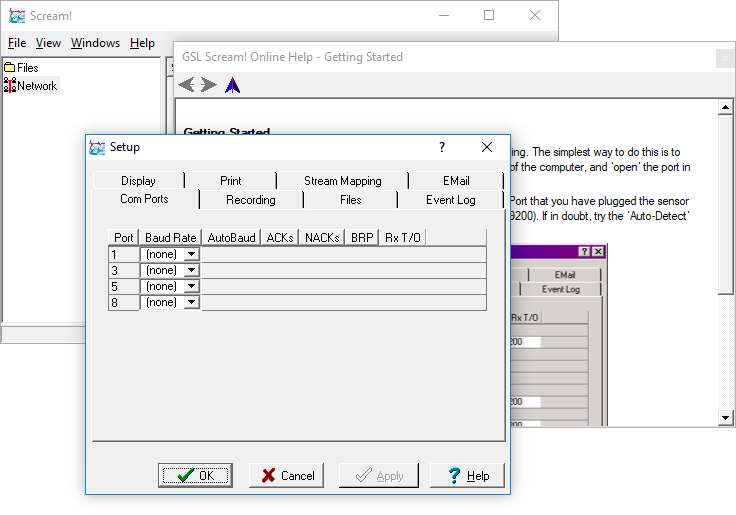Click the Setup dialog title icon

click(x=97, y=147)
